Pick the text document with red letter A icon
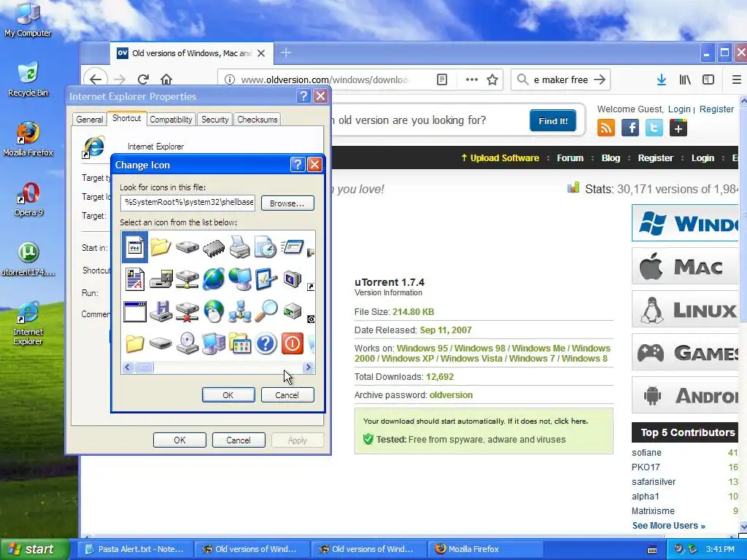The image size is (747, 560). coord(135,279)
